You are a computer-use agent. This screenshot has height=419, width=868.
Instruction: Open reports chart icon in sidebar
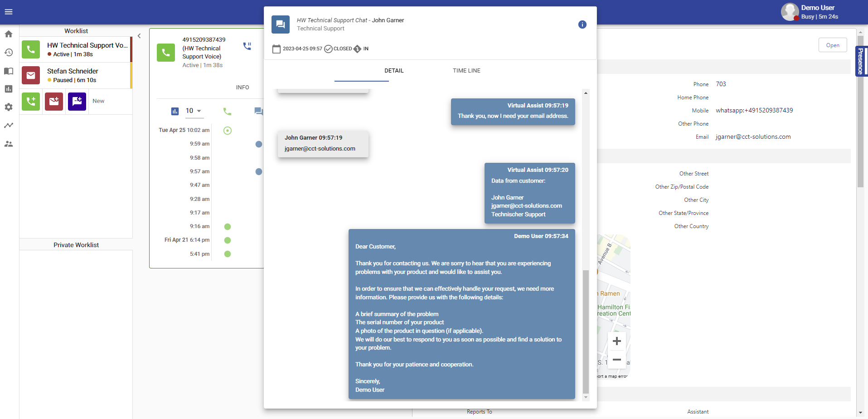click(9, 89)
